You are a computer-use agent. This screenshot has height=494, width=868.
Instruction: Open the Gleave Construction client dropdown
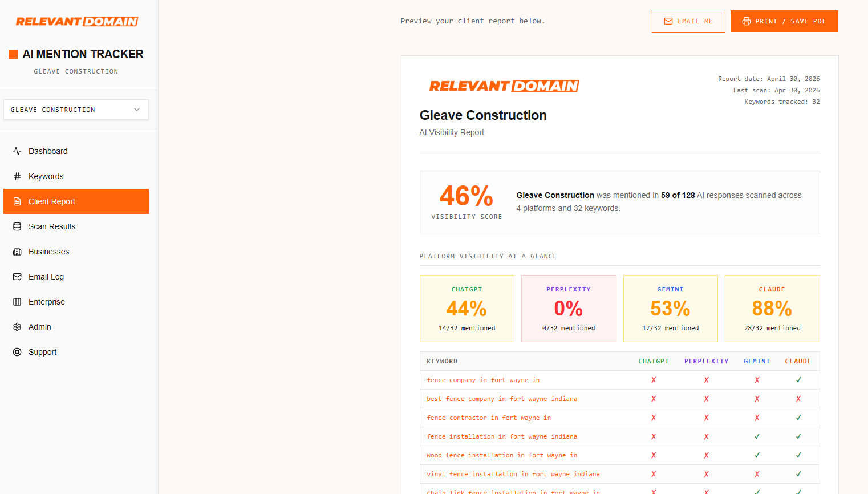tap(76, 110)
